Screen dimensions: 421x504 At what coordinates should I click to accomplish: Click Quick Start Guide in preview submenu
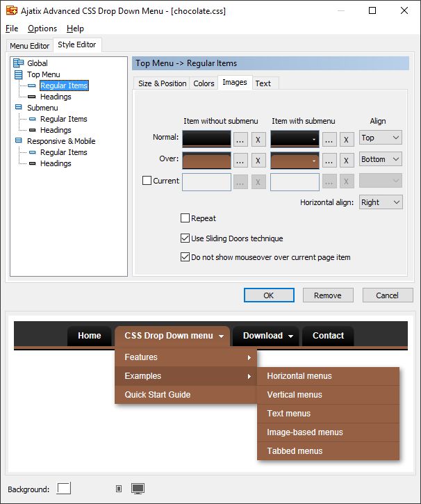[186, 395]
